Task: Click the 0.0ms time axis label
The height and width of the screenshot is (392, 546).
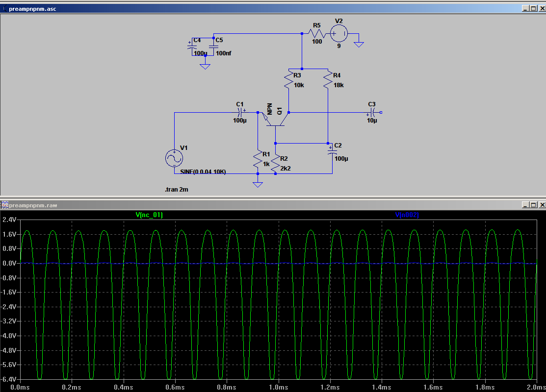Action: (20, 387)
